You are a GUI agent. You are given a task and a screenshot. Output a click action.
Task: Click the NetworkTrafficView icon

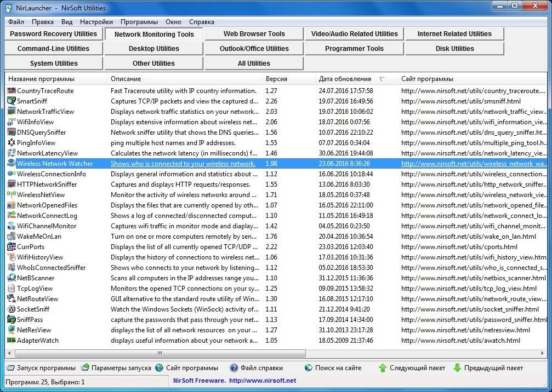click(12, 112)
